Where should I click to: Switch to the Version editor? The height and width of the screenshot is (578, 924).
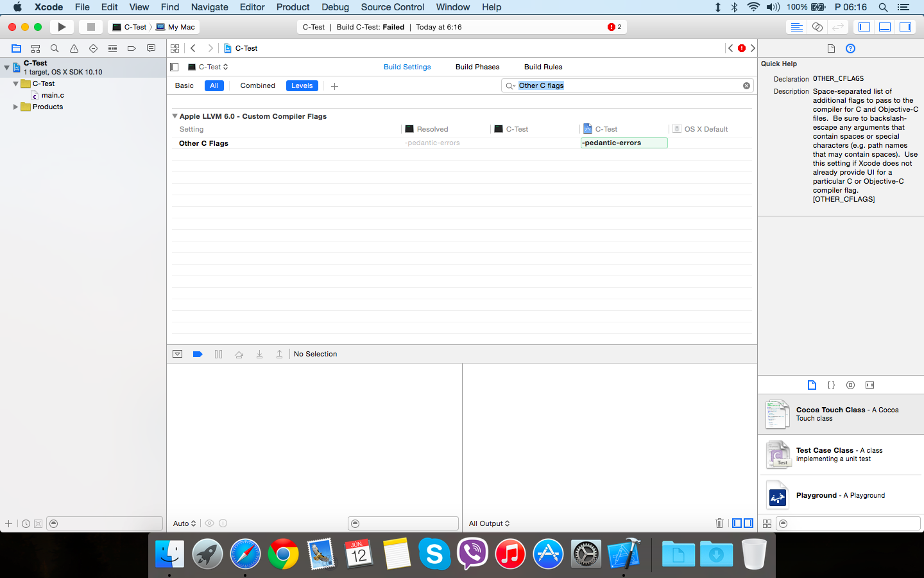(837, 27)
